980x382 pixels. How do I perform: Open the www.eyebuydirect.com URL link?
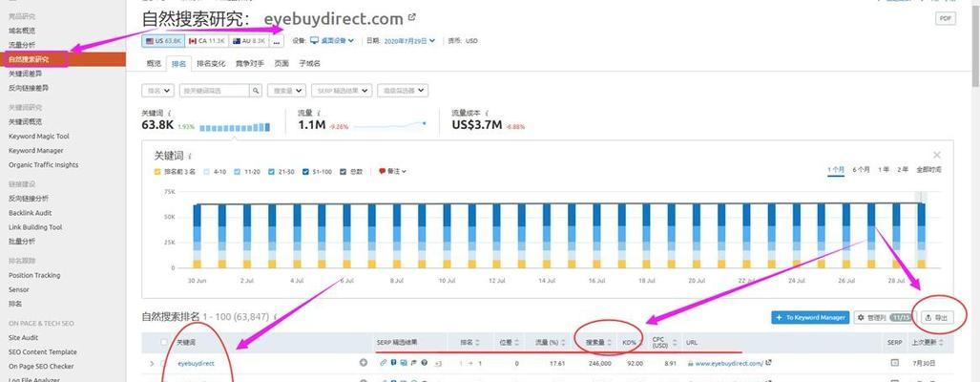click(x=729, y=363)
